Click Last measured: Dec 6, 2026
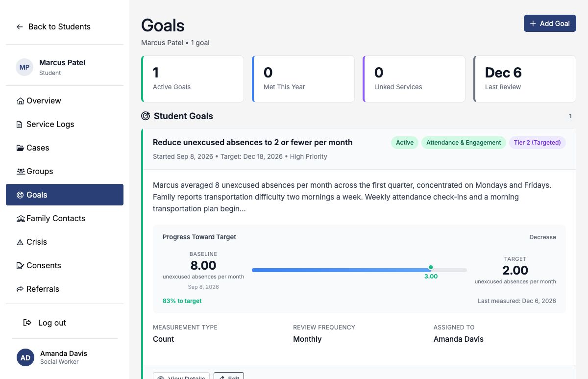Viewport: 588px width, 379px height. click(x=517, y=301)
